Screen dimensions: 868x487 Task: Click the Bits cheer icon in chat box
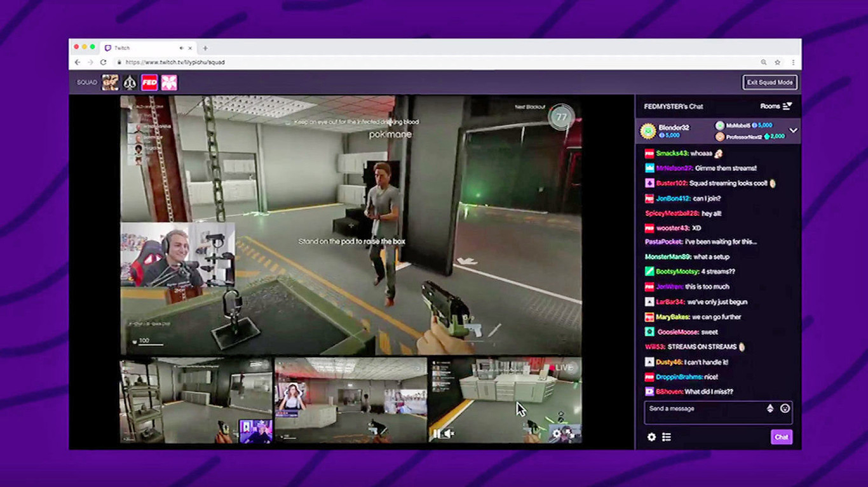click(771, 409)
